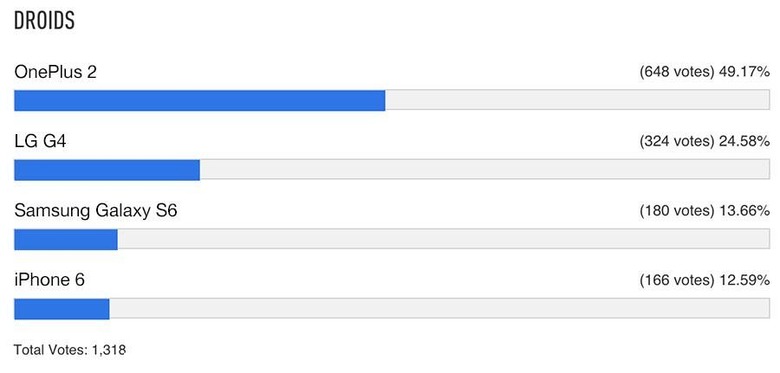Image resolution: width=780 pixels, height=373 pixels.
Task: Select the OnePlus 2 option label
Action: click(x=55, y=73)
